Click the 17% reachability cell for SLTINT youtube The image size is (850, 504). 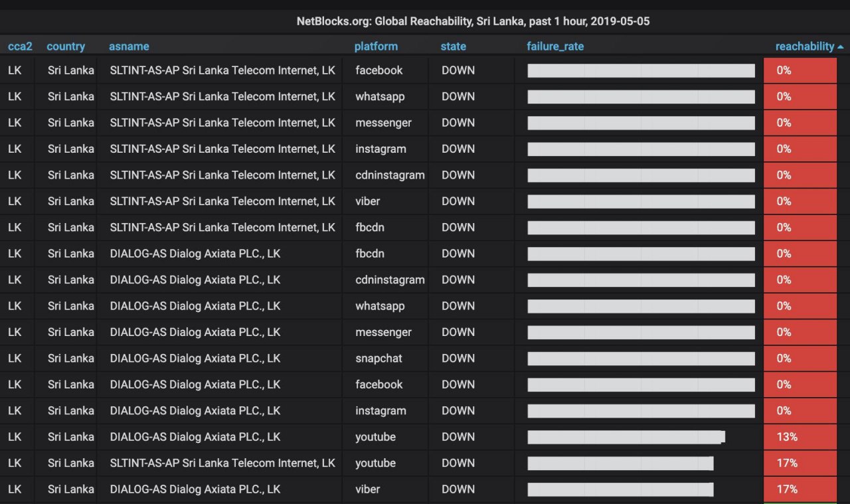coord(800,463)
